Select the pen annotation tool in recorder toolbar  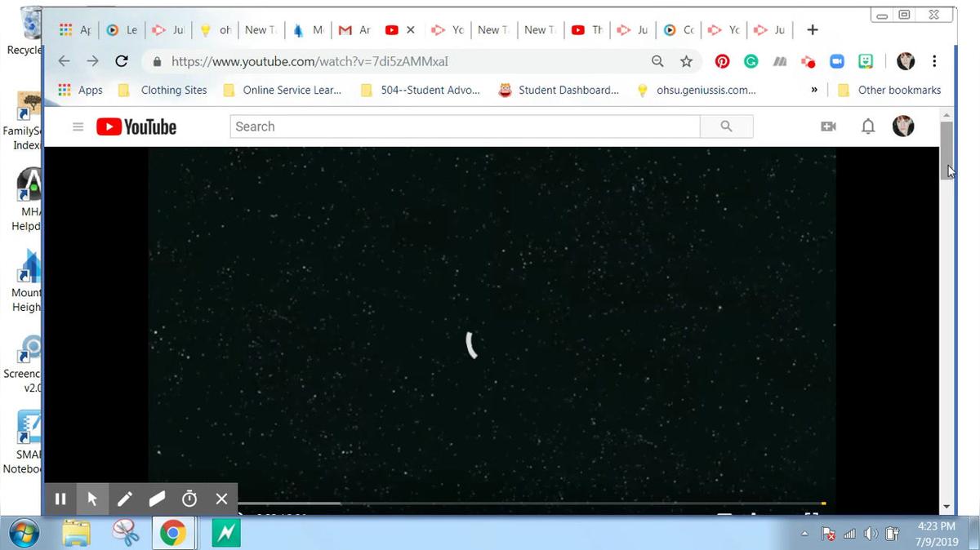(124, 499)
